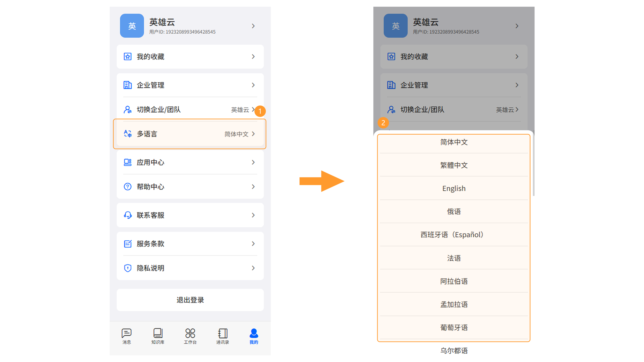This screenshot has height=362, width=644.
Task: Select 简体中文 in the language list
Action: pos(454,142)
